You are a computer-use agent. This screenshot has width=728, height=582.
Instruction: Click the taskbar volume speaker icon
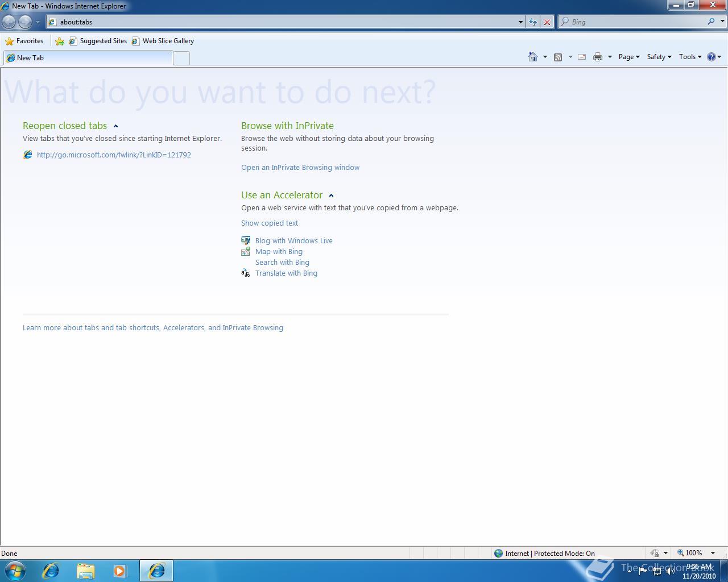pos(670,571)
